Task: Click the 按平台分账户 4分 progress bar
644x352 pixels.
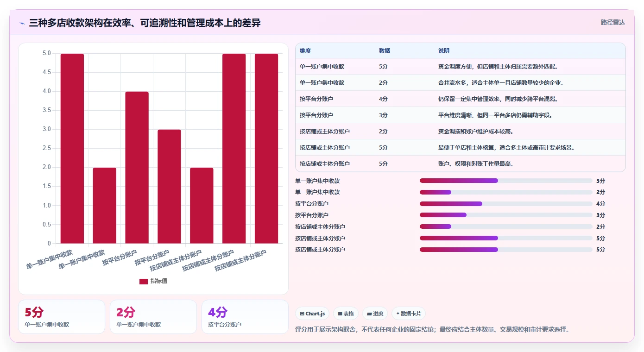Action: 506,204
